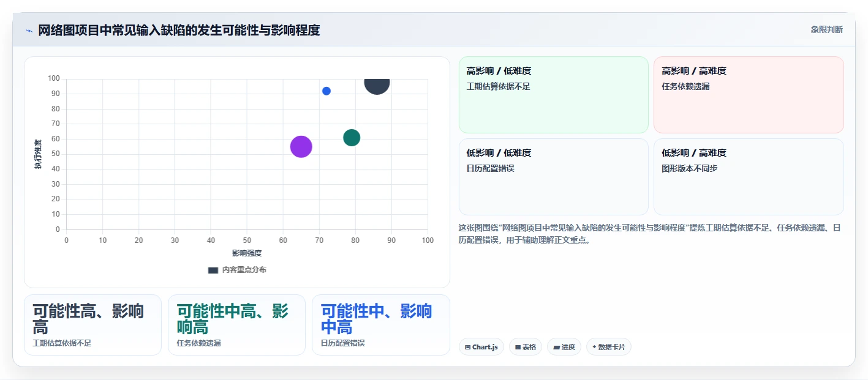Click the 表格 tag chip
Image resolution: width=868 pixels, height=380 pixels.
click(x=526, y=347)
